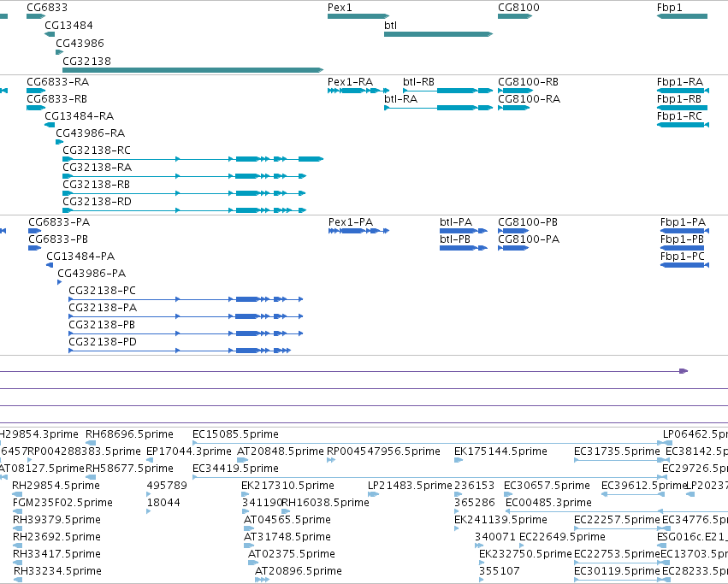Select the btl-RB transcript label
The image size is (728, 584).
419,82
